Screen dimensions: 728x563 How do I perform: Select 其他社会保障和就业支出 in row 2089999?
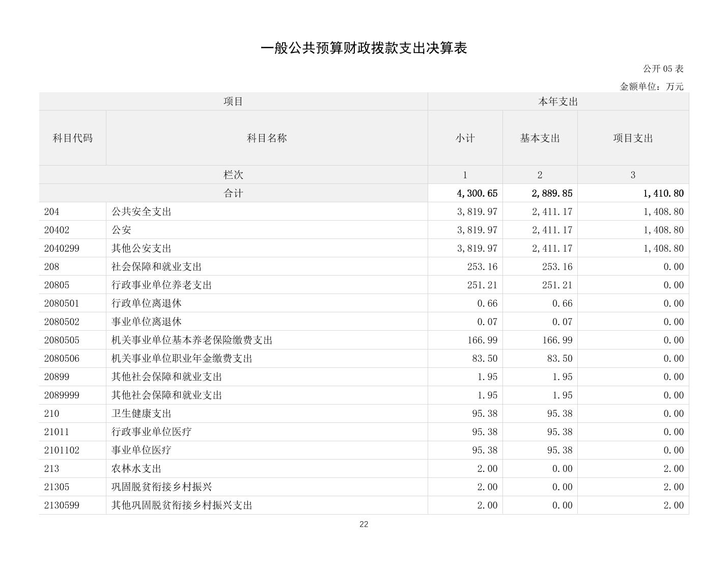point(267,395)
